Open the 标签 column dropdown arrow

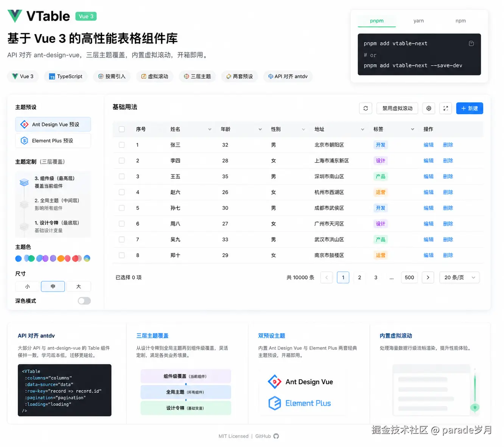click(x=412, y=129)
